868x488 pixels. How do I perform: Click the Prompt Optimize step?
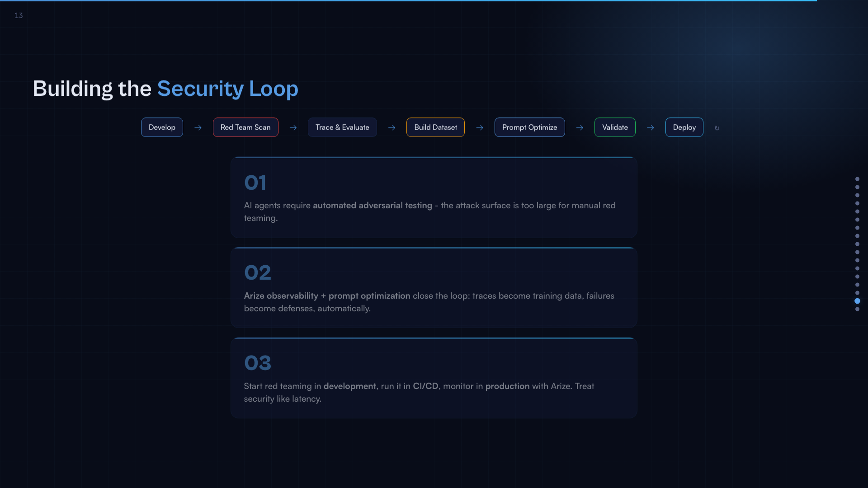click(x=529, y=127)
